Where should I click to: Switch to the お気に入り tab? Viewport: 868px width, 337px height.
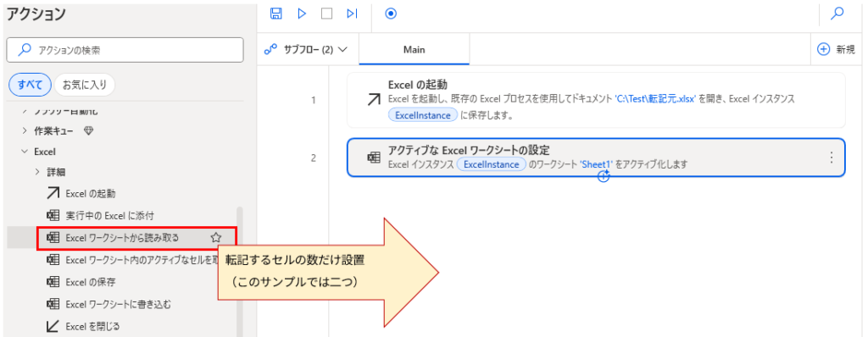pos(85,85)
